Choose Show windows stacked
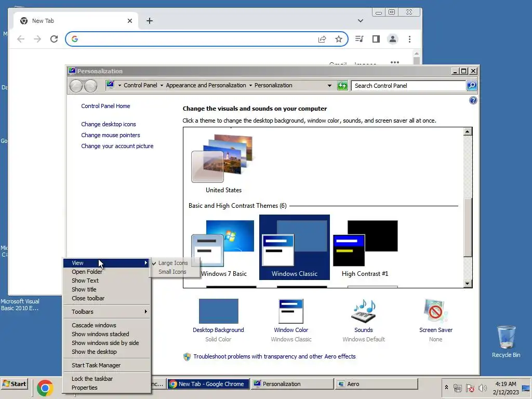 106,334
